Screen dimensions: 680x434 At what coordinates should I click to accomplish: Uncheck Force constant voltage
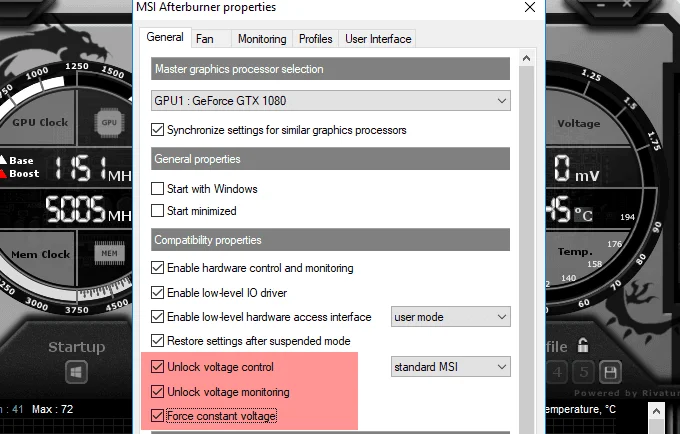click(157, 416)
